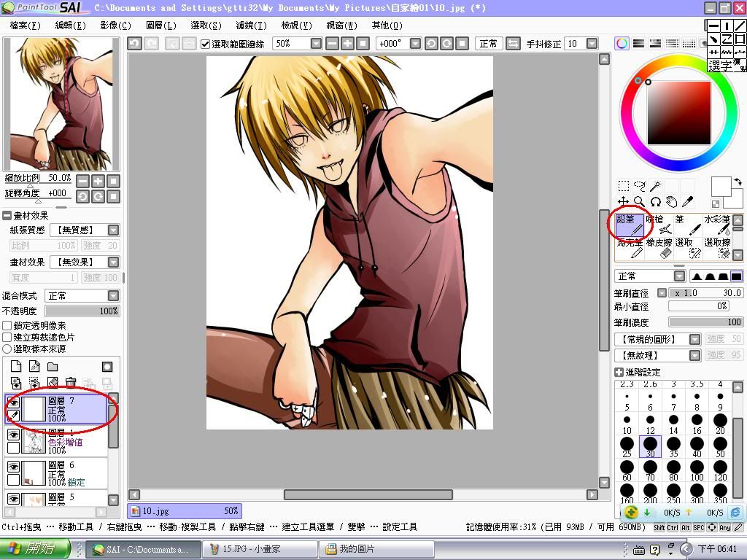Click the navigator preview thumbnail

click(61, 104)
